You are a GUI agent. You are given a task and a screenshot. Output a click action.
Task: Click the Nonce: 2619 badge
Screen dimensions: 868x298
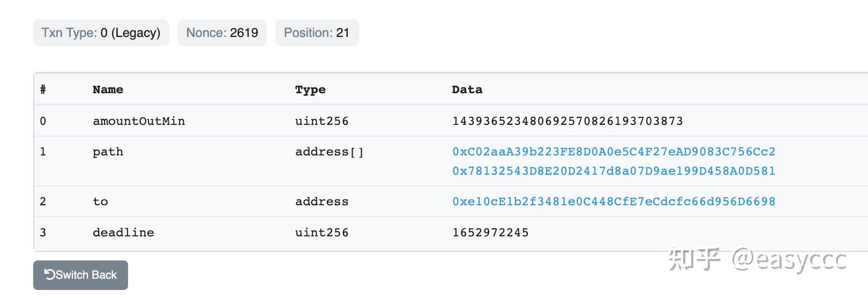(222, 33)
